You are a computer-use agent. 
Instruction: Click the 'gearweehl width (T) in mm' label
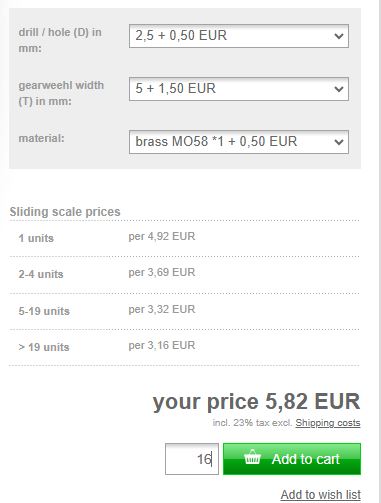click(61, 93)
